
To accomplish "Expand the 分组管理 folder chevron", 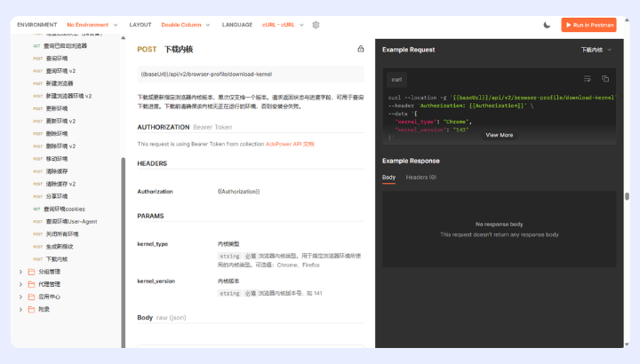I will (20, 272).
